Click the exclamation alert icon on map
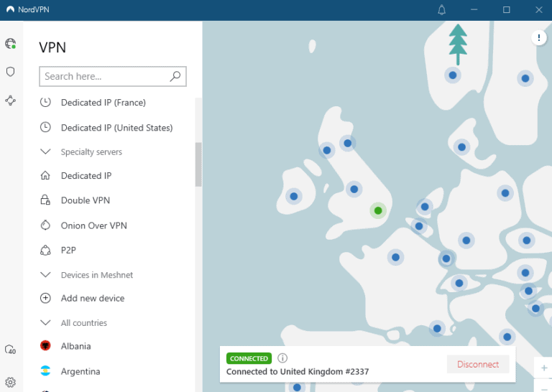 pos(538,38)
